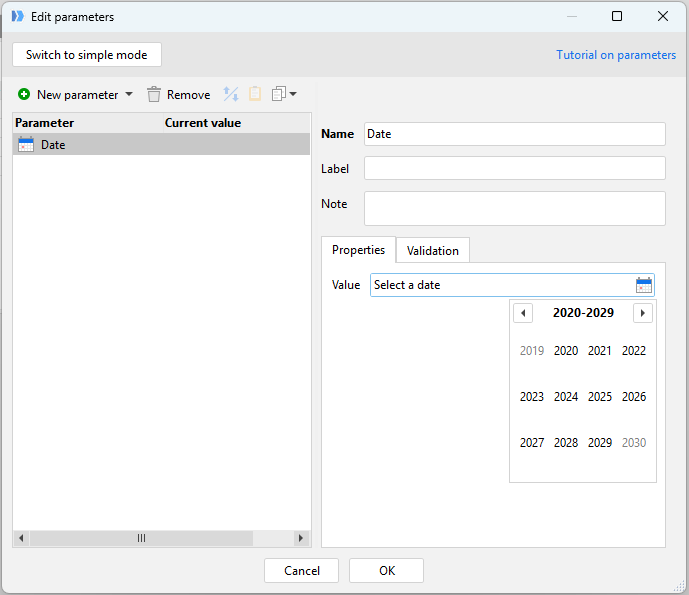Open the calendar picker icon in the Value field
Image resolution: width=689 pixels, height=595 pixels.
(x=644, y=285)
